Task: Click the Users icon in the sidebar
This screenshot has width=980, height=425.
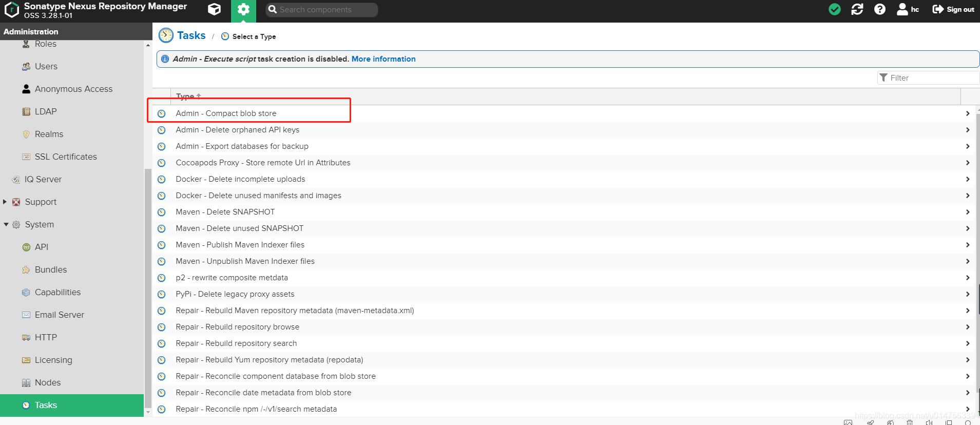Action: click(26, 66)
